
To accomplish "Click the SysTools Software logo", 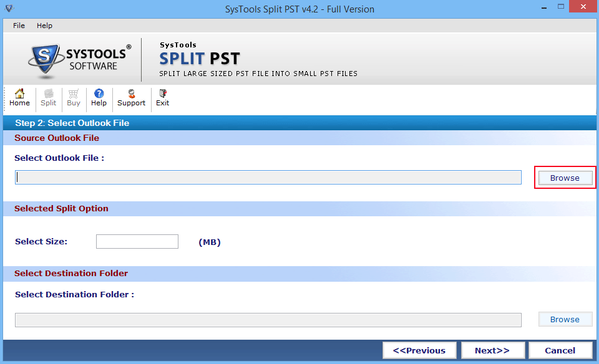I will [x=80, y=60].
